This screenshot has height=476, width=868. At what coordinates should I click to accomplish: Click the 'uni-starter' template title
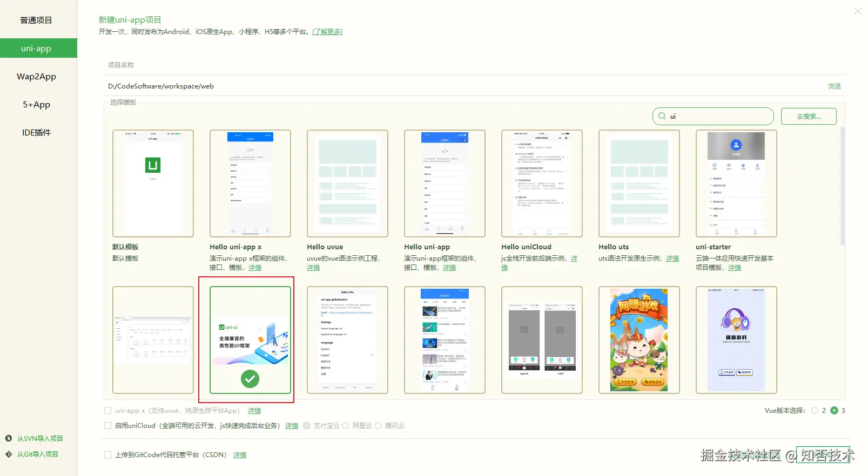point(713,247)
